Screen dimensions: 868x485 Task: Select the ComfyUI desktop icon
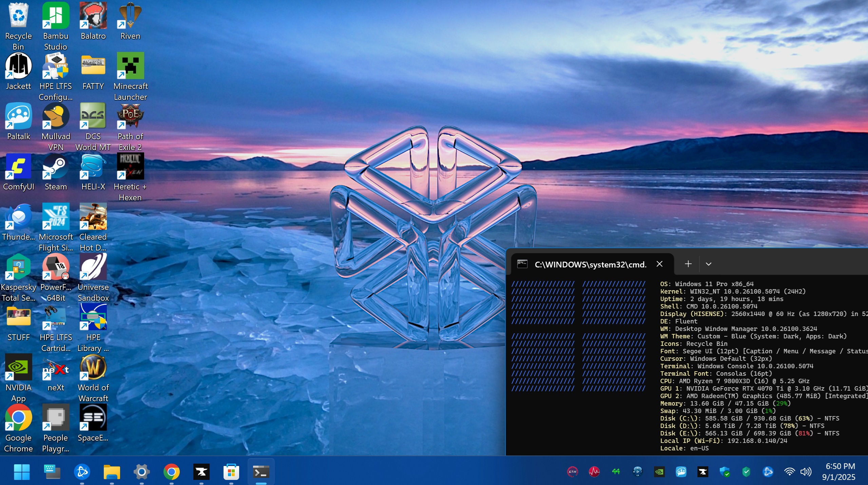pos(18,167)
